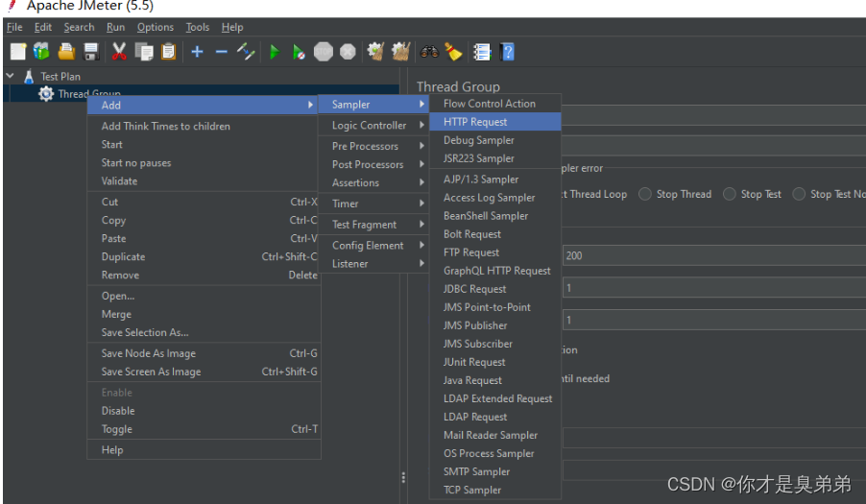
Task: Open the Help menu in menu bar
Action: coord(232,27)
